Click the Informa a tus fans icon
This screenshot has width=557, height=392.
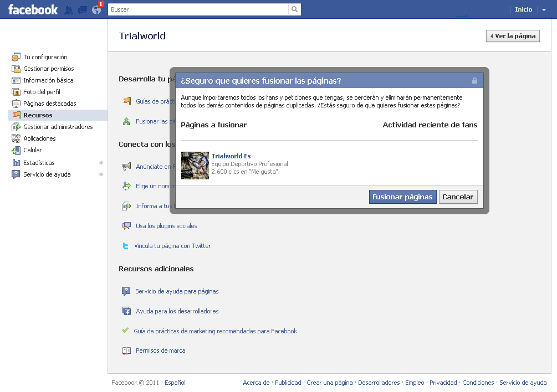click(126, 206)
